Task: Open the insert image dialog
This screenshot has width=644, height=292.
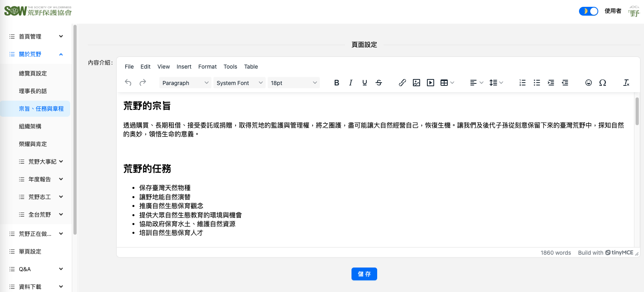Action: (x=416, y=83)
